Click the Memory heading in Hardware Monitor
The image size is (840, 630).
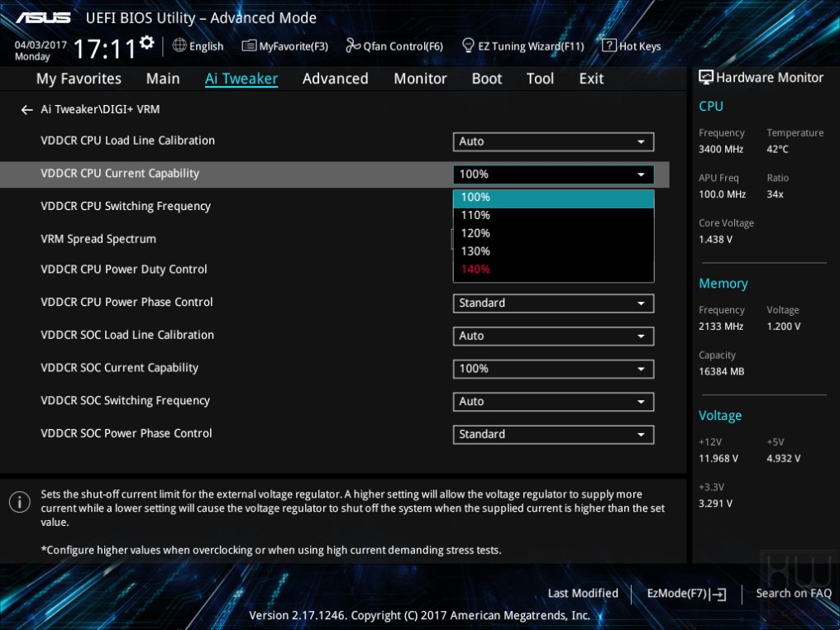723,284
